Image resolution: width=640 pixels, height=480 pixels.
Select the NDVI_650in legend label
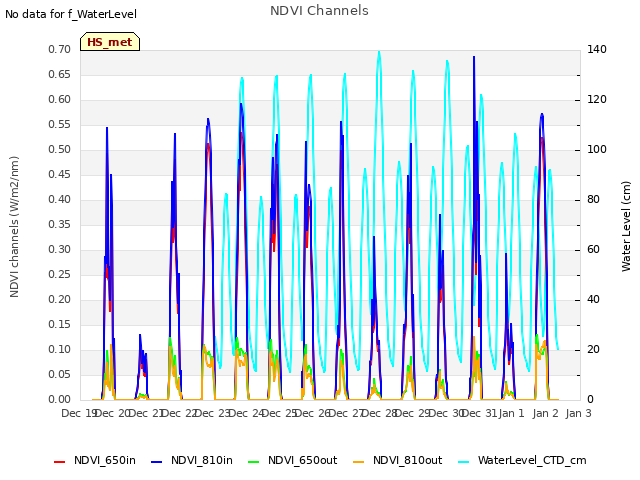pyautogui.click(x=105, y=460)
